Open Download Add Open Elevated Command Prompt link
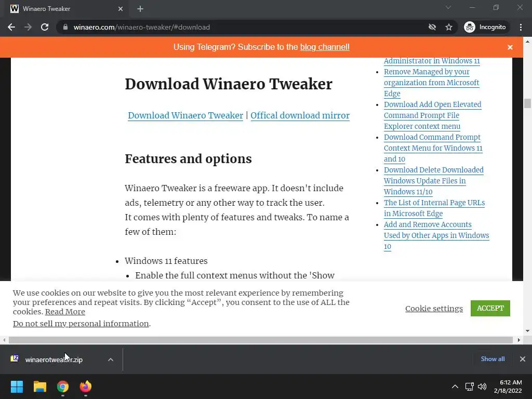 coord(432,115)
